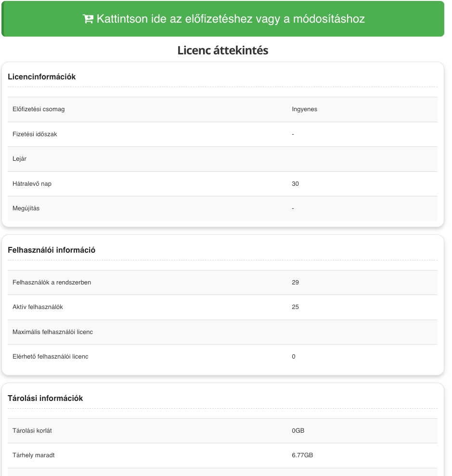The width and height of the screenshot is (452, 476).
Task: Select the Előfizetési csomag row
Action: 222,109
